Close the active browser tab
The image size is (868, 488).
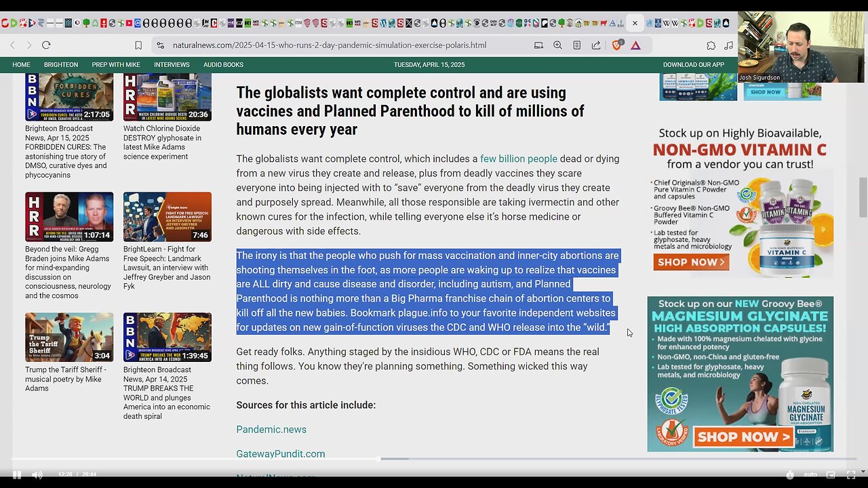(635, 23)
